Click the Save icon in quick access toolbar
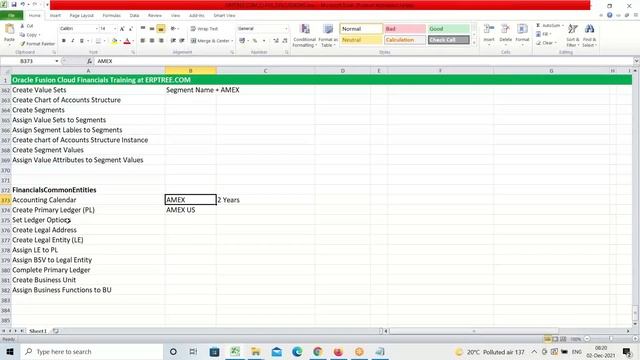The height and width of the screenshot is (360, 640). (13, 4)
